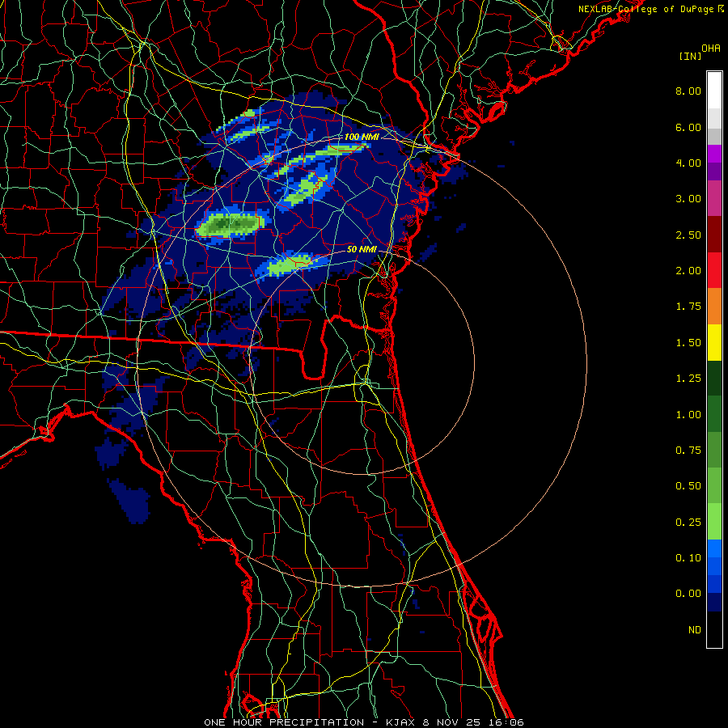The height and width of the screenshot is (728, 728).
Task: Click the orange legend swatch
Action: point(714,307)
